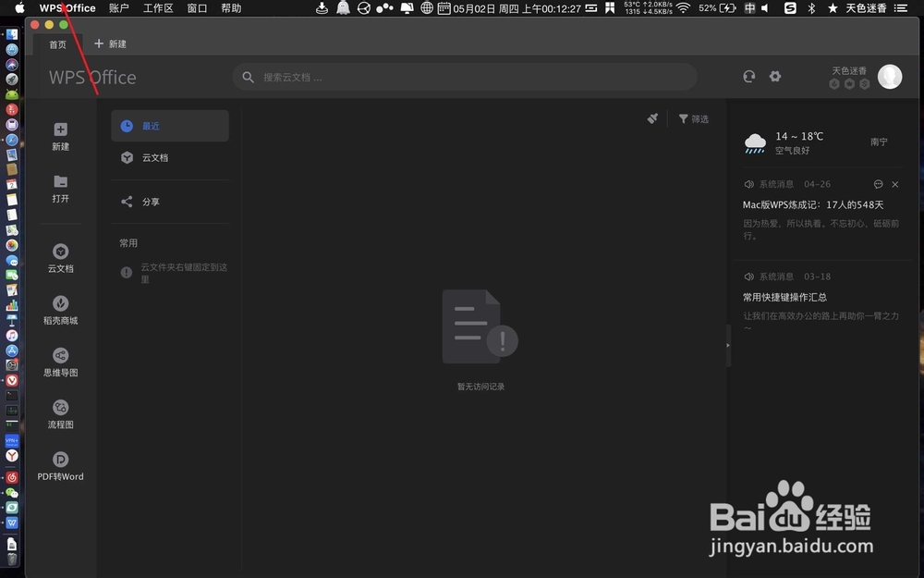
Task: Collapse the right message panel arrow
Action: click(728, 345)
